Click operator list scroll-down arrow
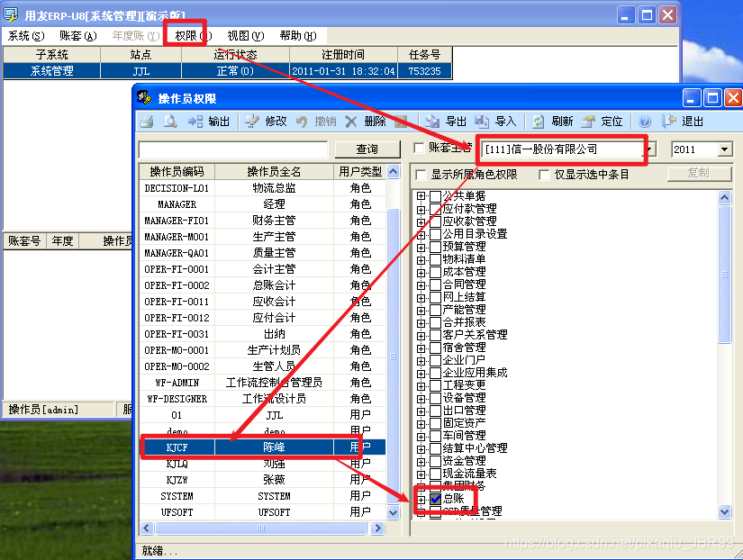Screen dimensions: 743x560 [x=393, y=512]
